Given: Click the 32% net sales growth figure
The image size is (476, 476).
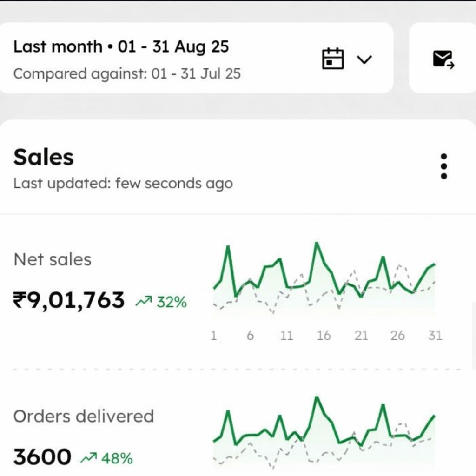Looking at the screenshot, I should (x=172, y=303).
